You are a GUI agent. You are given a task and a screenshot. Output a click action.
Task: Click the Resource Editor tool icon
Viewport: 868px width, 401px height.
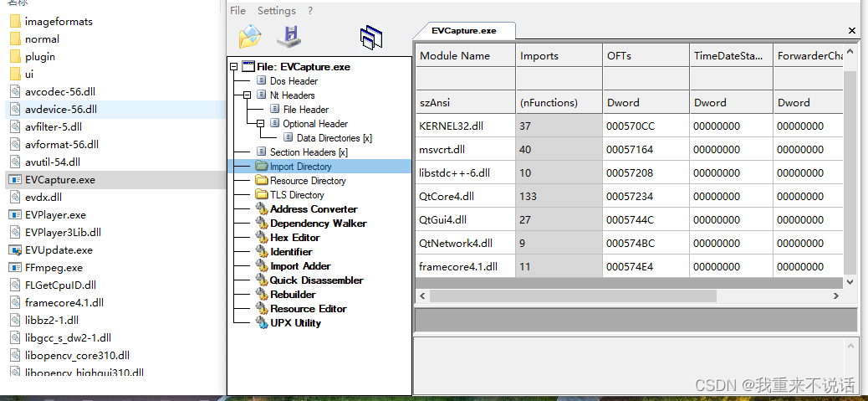pos(261,309)
